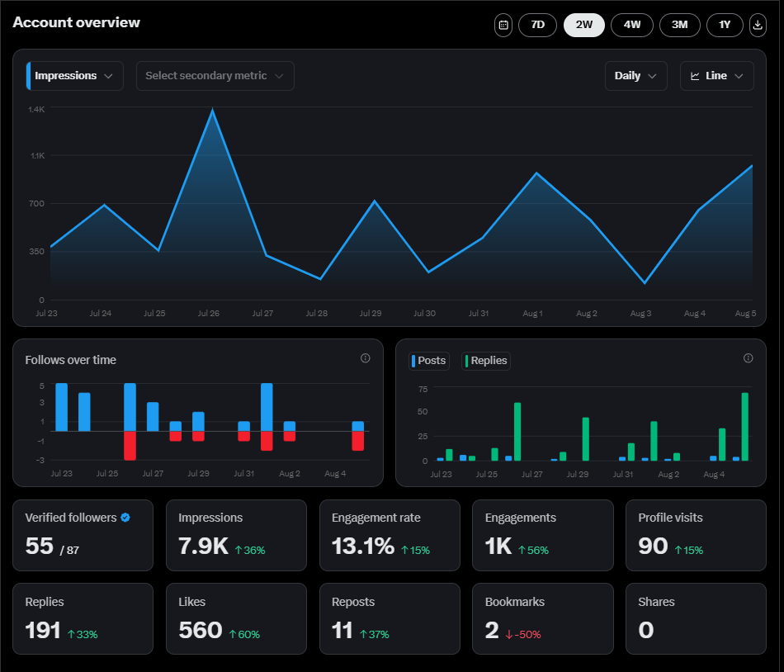
Task: Click the / 87 followers total
Action: 69,551
